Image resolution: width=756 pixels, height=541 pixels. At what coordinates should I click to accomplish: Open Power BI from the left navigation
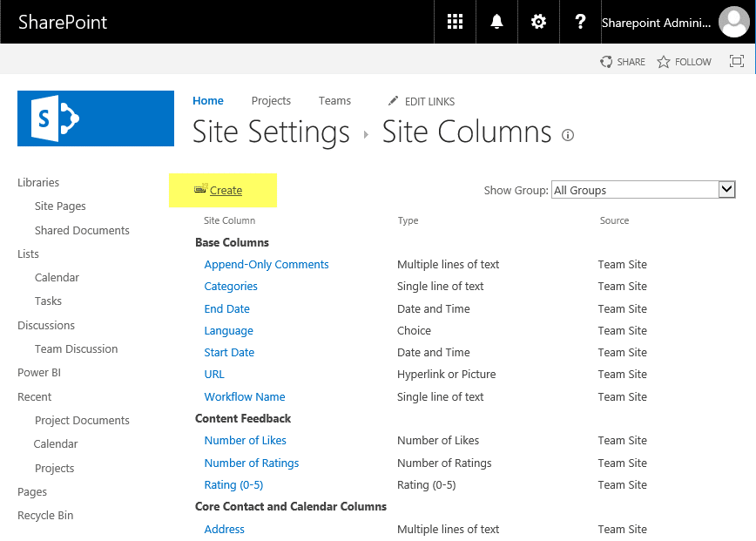pos(38,372)
